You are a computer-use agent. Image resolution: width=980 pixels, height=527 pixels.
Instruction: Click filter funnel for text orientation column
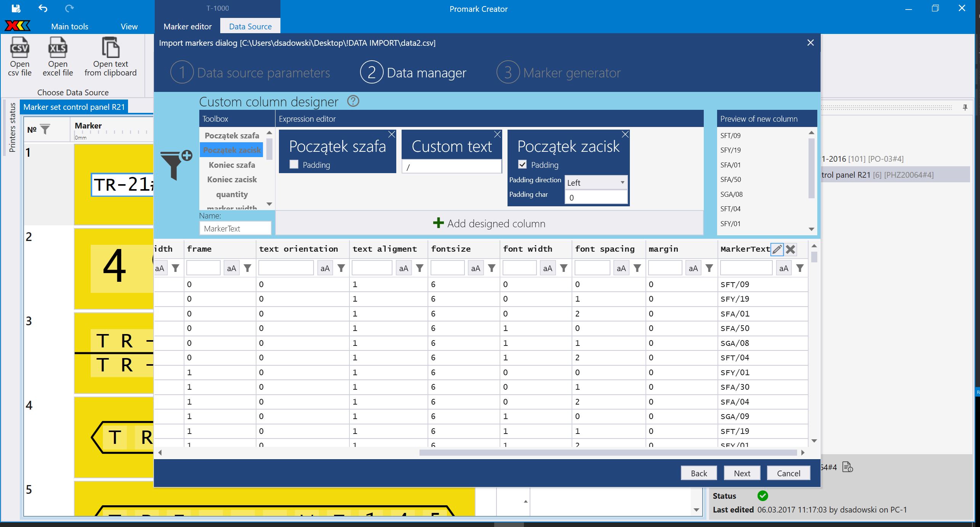[341, 268]
